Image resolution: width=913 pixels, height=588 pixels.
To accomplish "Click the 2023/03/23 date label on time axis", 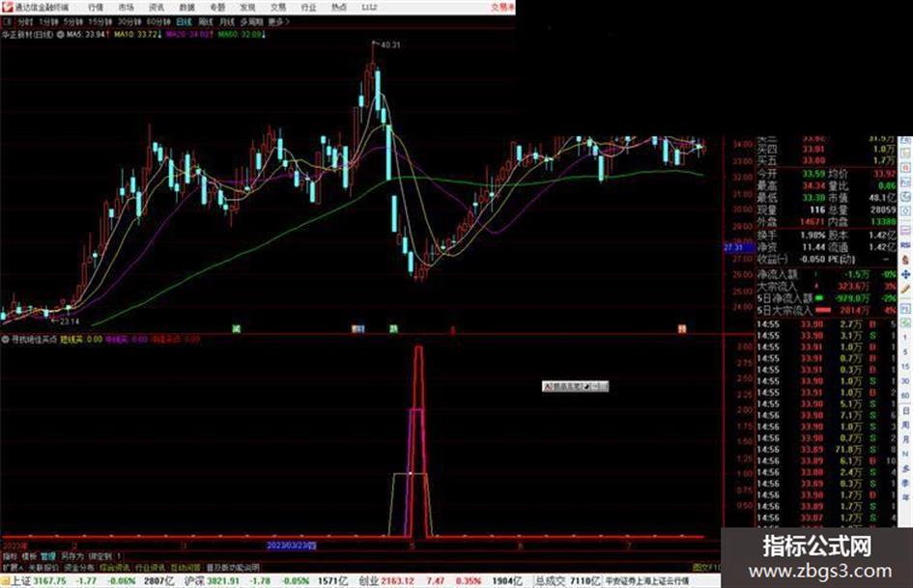I will (291, 546).
